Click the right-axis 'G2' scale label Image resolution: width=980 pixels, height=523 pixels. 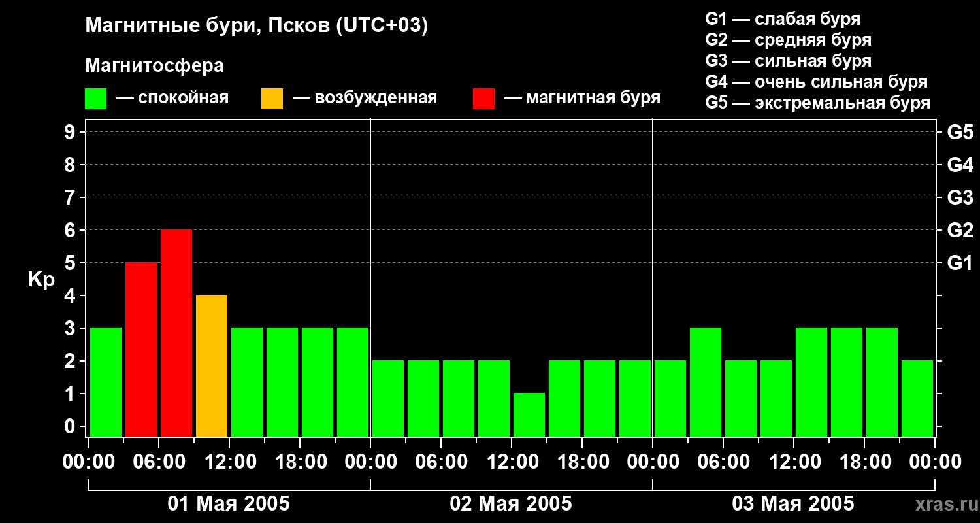[x=960, y=230]
